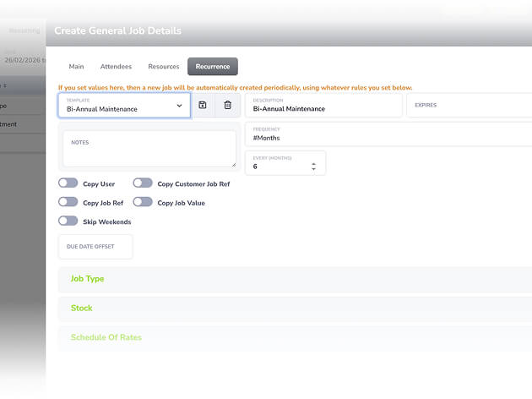The width and height of the screenshot is (532, 399).
Task: Click the Expires date field
Action: (x=470, y=106)
